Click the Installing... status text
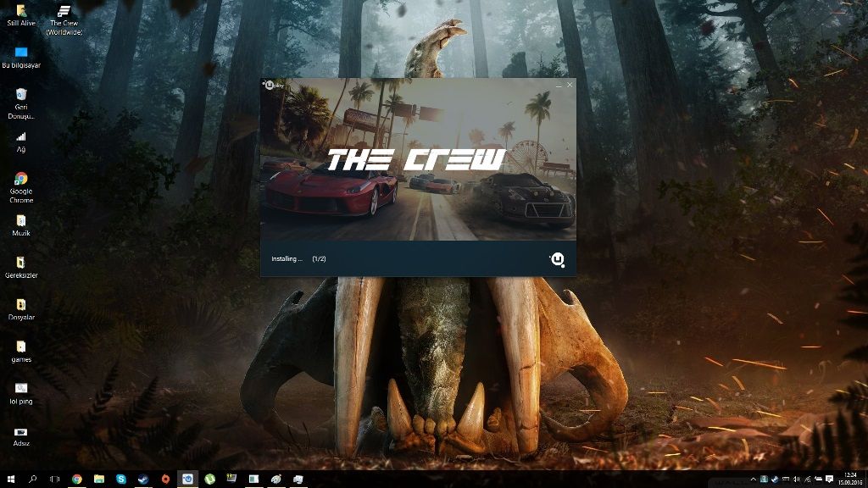Screen dimensions: 868x488 (287, 259)
